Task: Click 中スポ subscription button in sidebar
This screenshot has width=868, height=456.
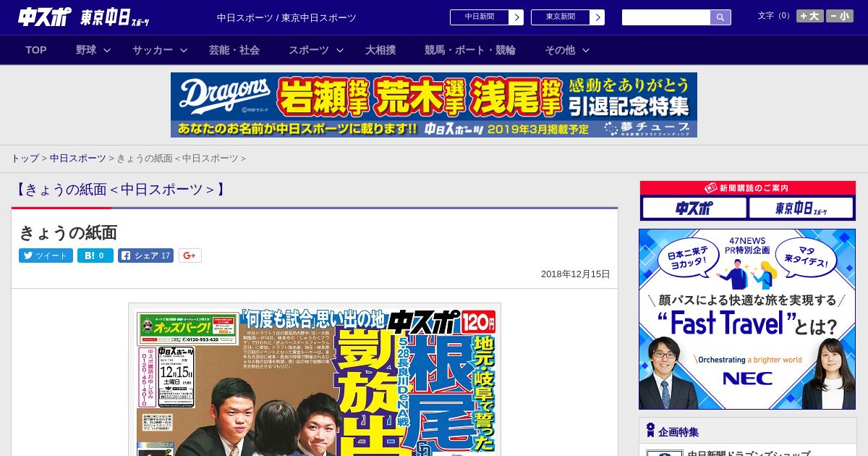Action: (694, 208)
